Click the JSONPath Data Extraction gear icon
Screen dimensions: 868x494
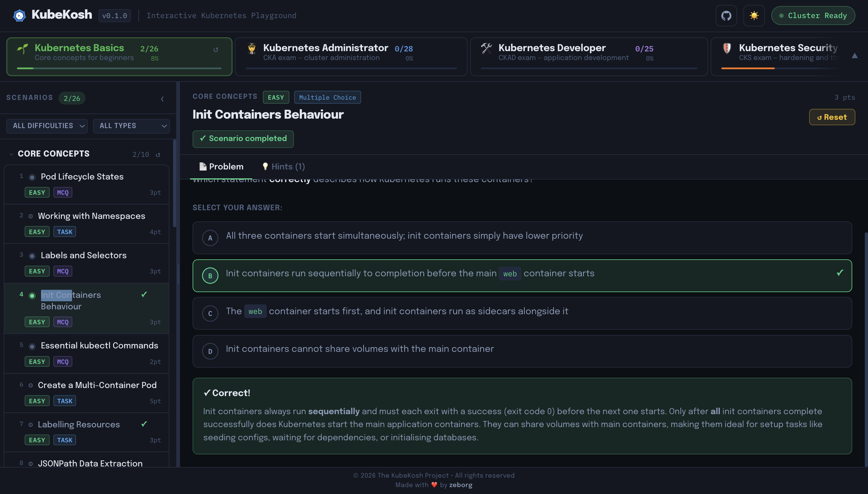coord(30,464)
